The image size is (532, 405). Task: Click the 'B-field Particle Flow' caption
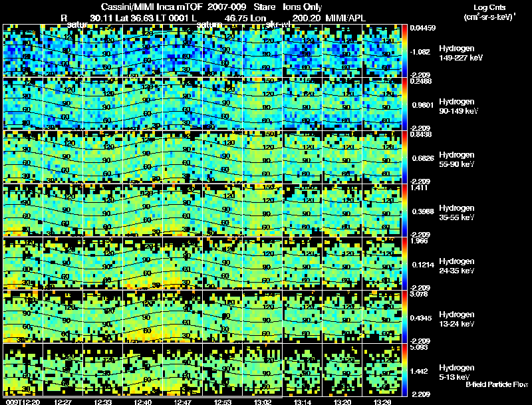[497, 384]
